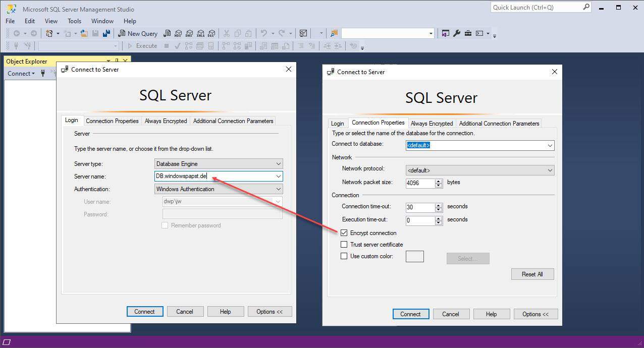Viewport: 644px width, 348px height.
Task: Click the Open File folder icon
Action: coord(84,33)
